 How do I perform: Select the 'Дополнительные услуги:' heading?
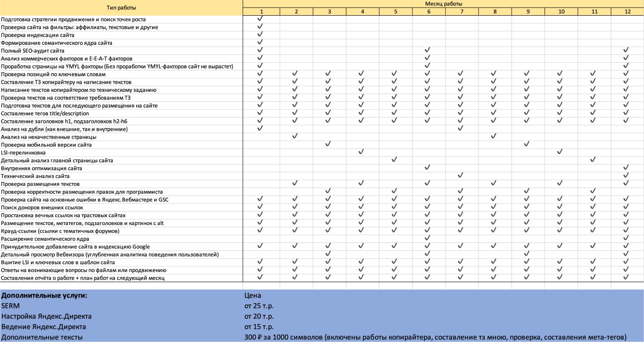[x=44, y=295]
